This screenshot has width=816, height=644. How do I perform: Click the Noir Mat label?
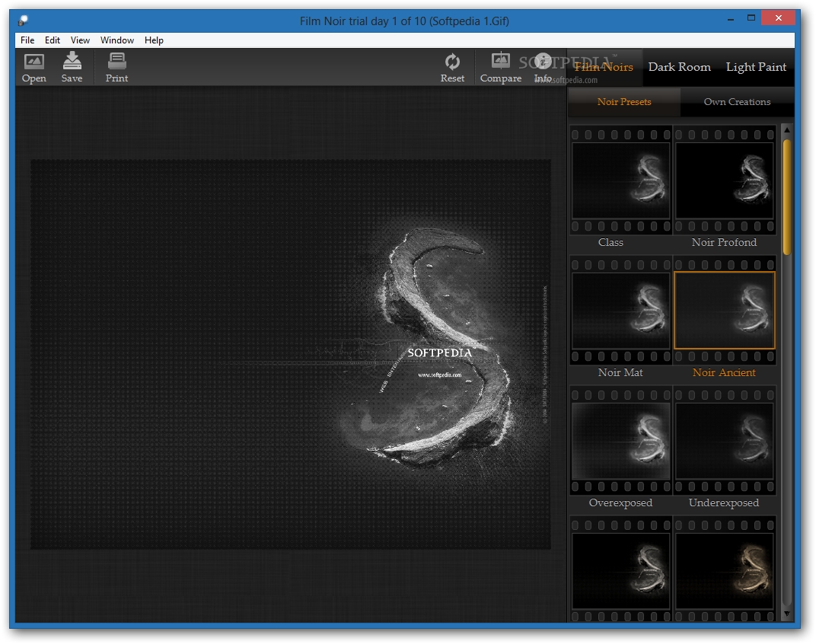(x=620, y=373)
